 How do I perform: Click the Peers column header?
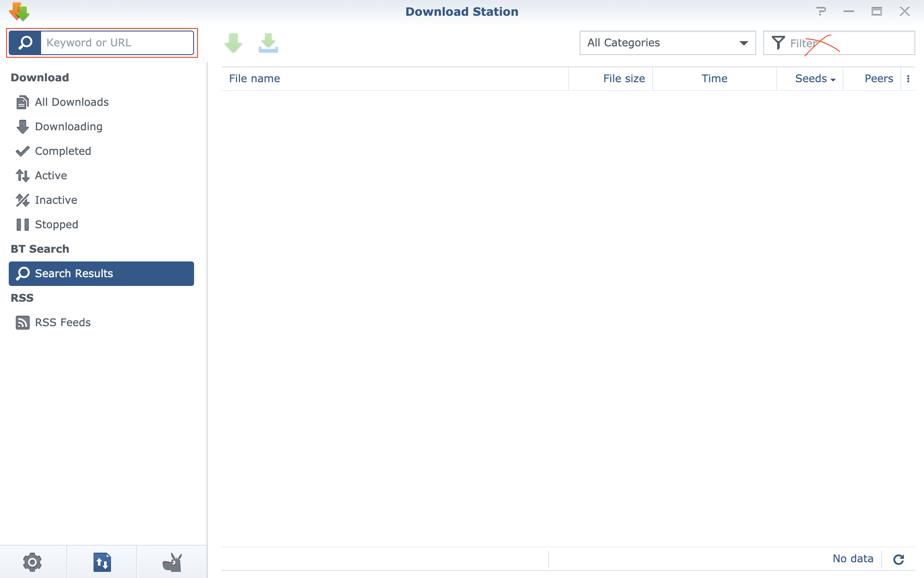click(x=879, y=79)
